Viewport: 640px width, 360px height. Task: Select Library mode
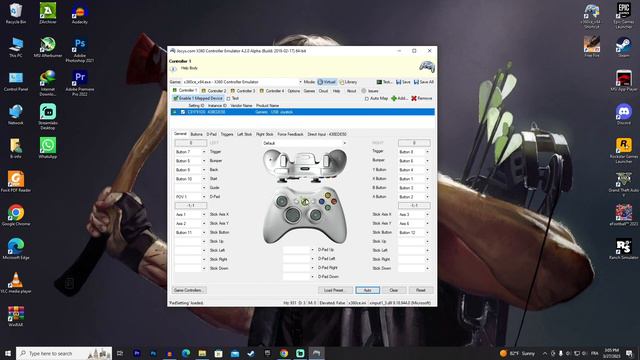point(348,82)
